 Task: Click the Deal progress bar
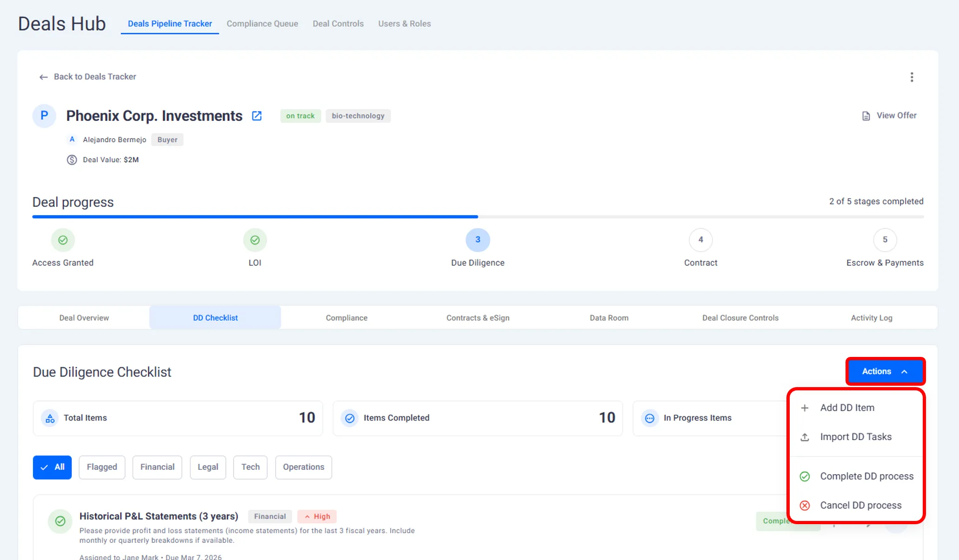point(478,217)
